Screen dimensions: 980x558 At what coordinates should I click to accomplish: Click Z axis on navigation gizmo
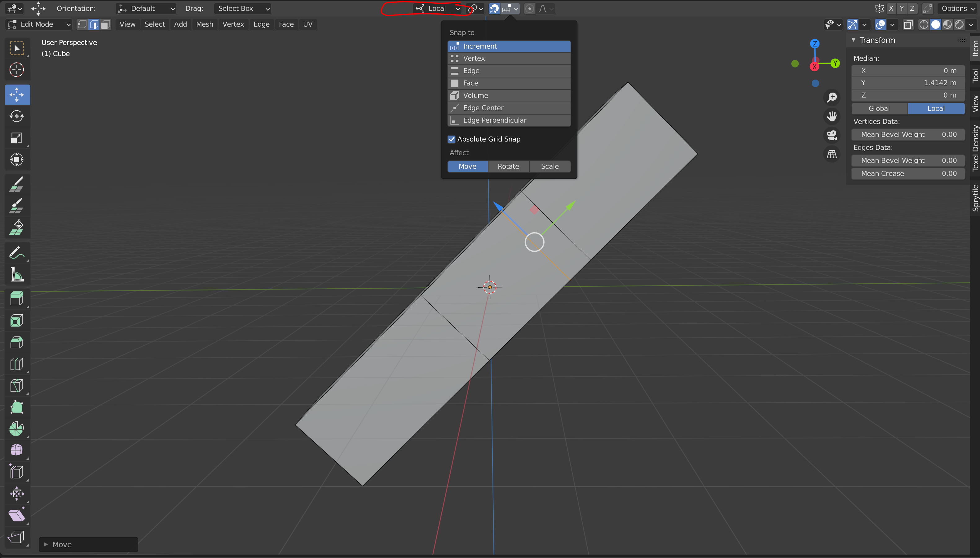point(815,44)
